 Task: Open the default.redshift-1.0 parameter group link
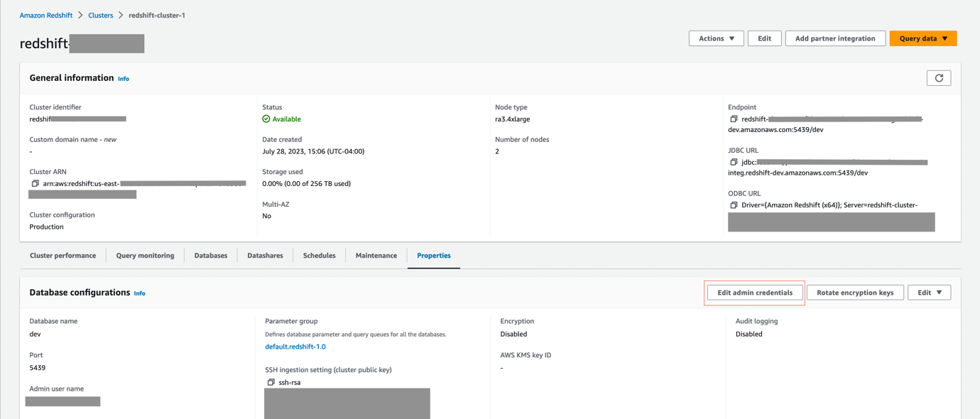(x=295, y=347)
